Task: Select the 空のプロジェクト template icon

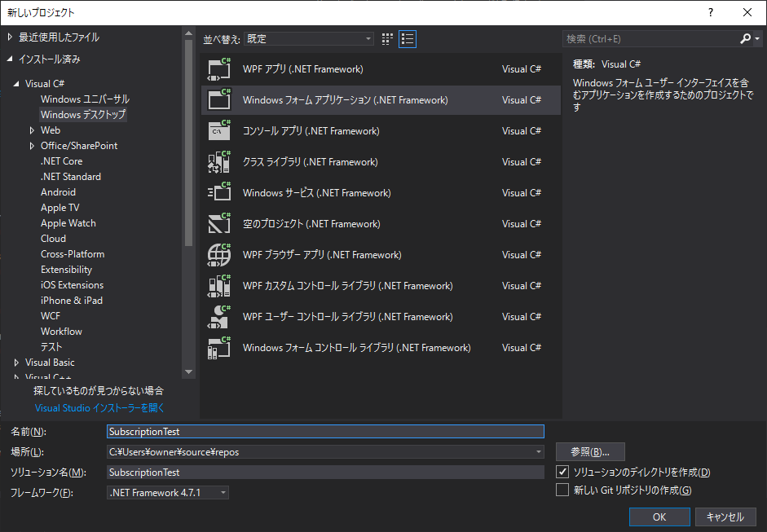Action: click(219, 223)
